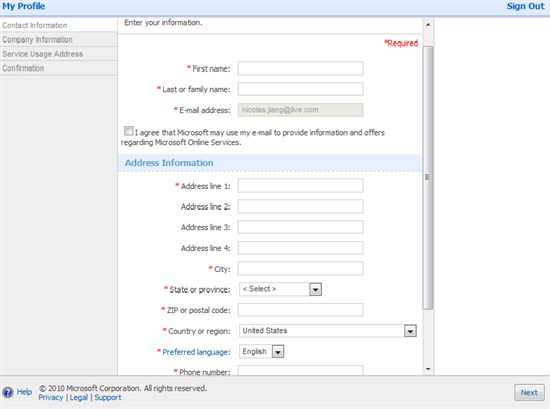Viewport: 550px width, 409px height.
Task: Click the blue Help question mark icon
Action: tap(8, 392)
